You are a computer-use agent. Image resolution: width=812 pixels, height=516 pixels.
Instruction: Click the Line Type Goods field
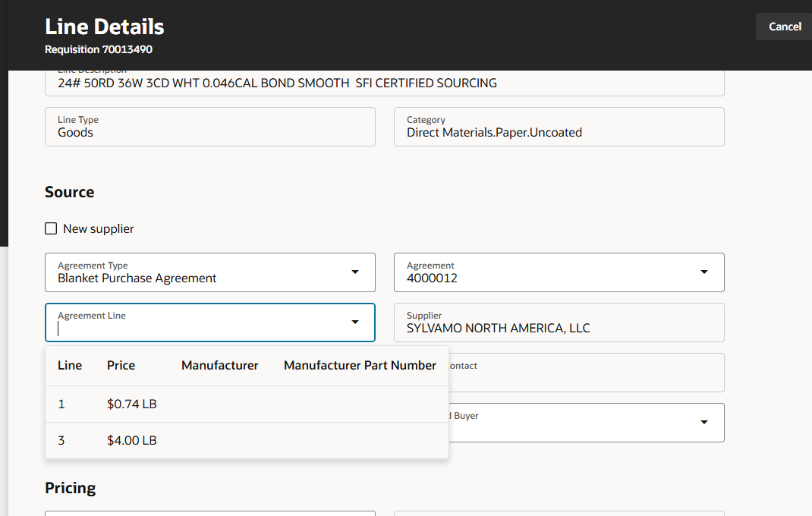click(210, 127)
